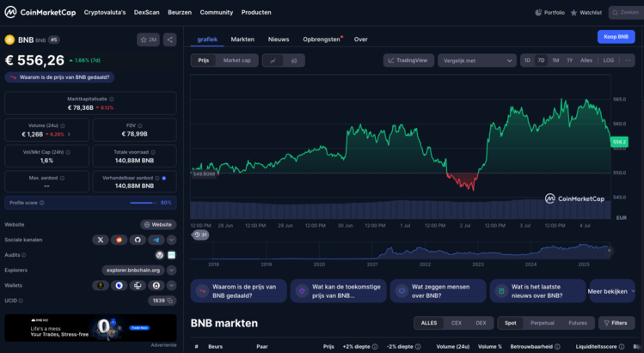Open the Community menu
The image size is (644, 353).
217,13
